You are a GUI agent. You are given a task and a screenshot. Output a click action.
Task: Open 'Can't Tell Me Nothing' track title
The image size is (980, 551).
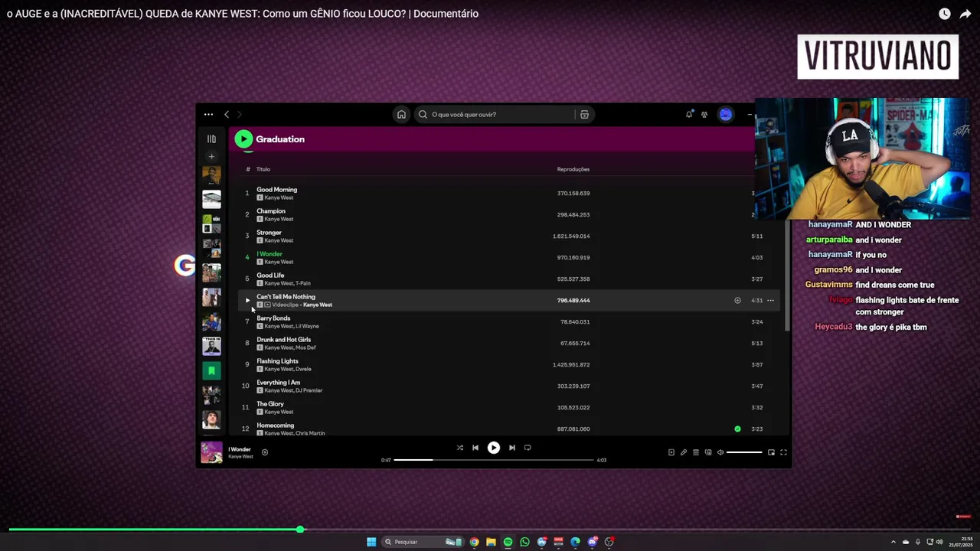tap(286, 297)
